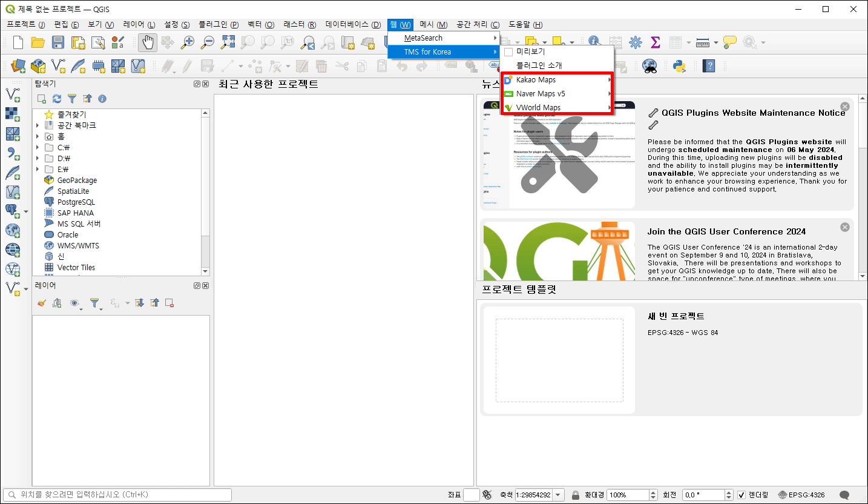Expand the D:₩ drive node
Screen dimensions: 868x504
[38, 158]
